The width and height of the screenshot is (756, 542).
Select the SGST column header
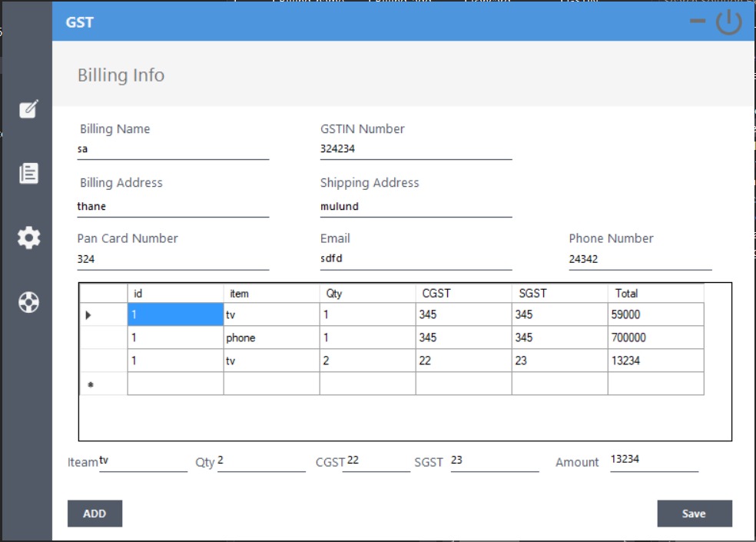pyautogui.click(x=559, y=294)
